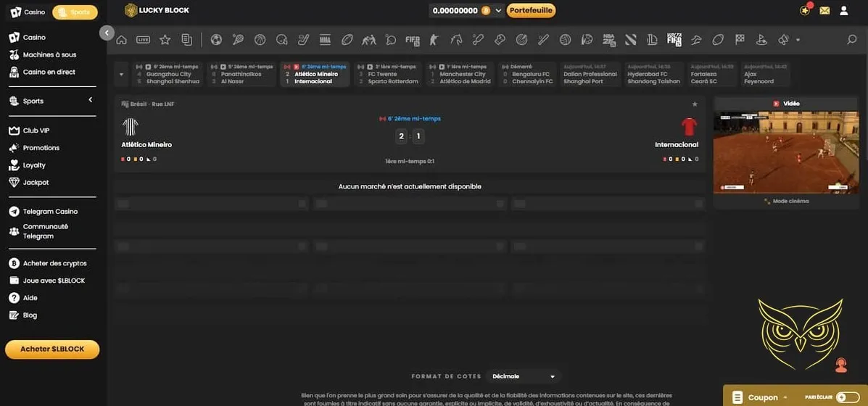Viewport: 868px width, 406px height.
Task: Open Acheter des cryptos link
Action: click(x=48, y=263)
